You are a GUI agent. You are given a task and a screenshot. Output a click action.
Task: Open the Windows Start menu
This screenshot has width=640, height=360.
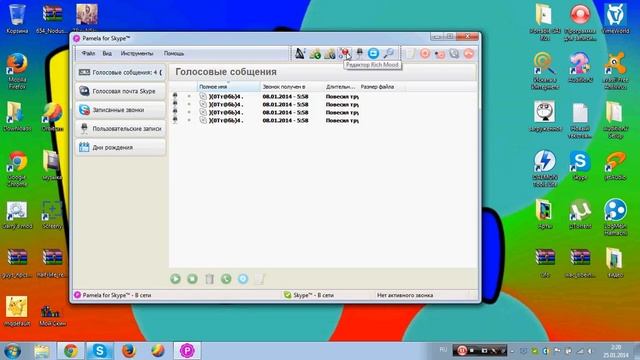[12, 351]
